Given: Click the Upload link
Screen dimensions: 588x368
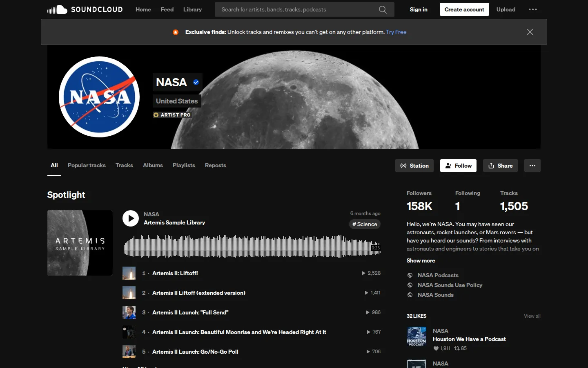Looking at the screenshot, I should point(506,9).
